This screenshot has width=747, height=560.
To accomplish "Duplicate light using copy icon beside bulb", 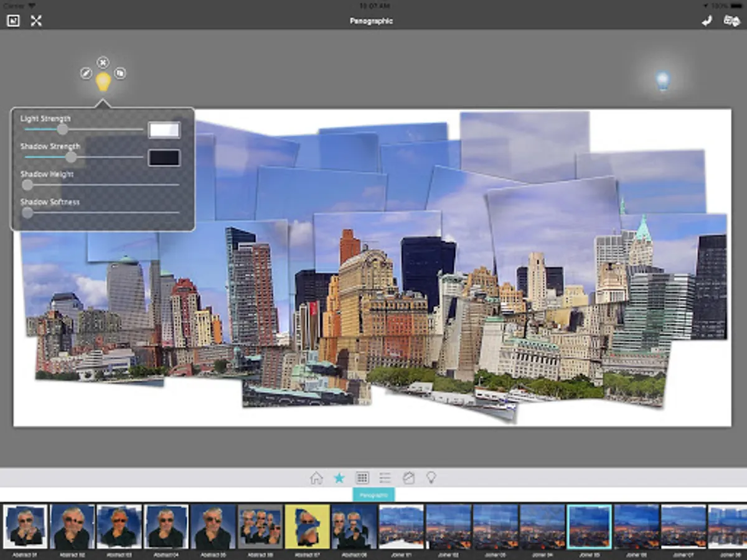I will pyautogui.click(x=120, y=73).
